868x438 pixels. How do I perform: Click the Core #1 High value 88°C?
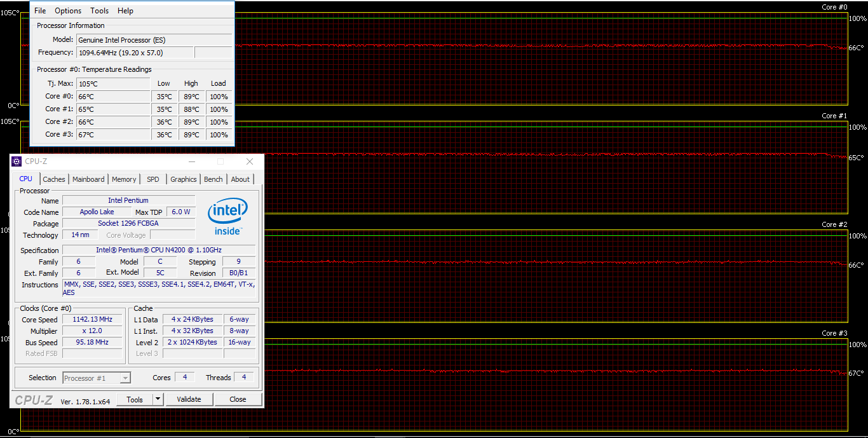pyautogui.click(x=191, y=109)
